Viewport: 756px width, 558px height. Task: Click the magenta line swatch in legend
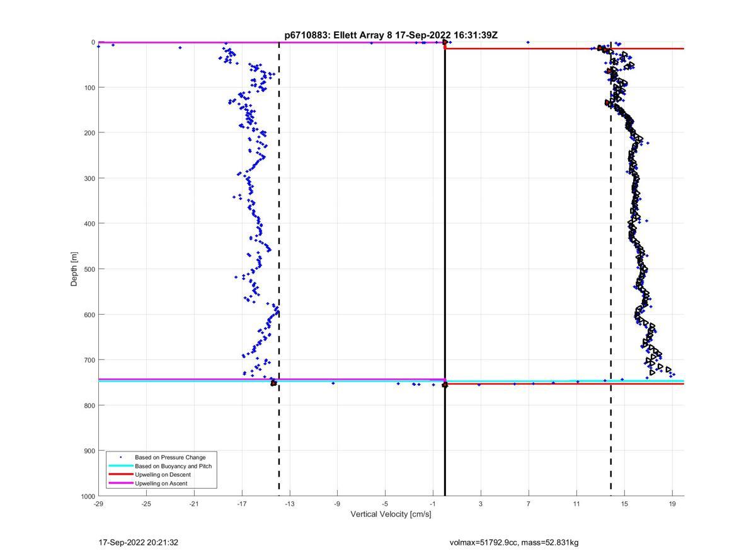tap(120, 484)
